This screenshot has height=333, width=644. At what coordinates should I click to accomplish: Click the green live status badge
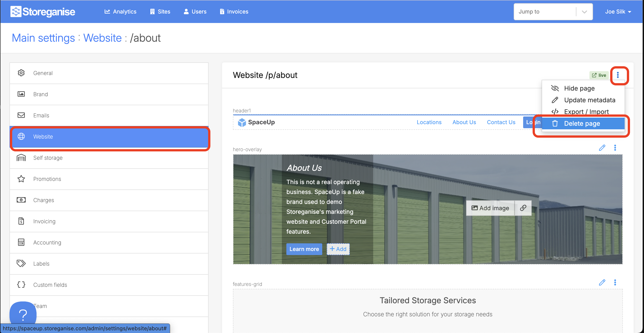coord(599,75)
